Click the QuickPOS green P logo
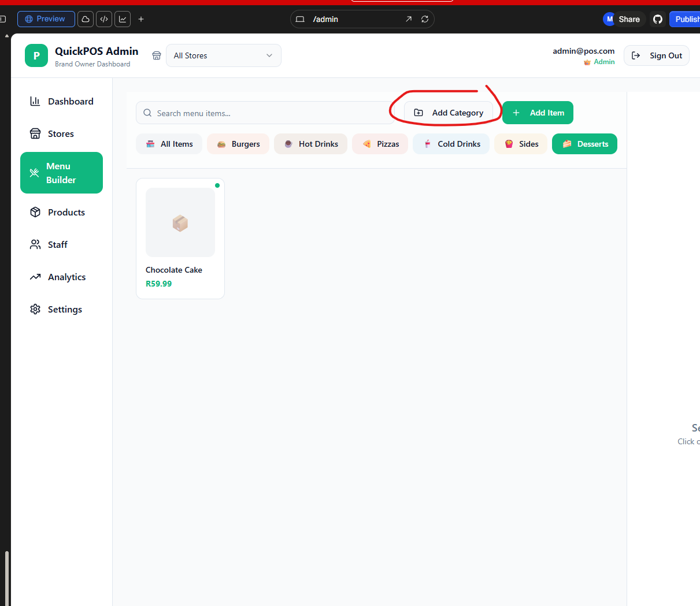 [x=36, y=55]
